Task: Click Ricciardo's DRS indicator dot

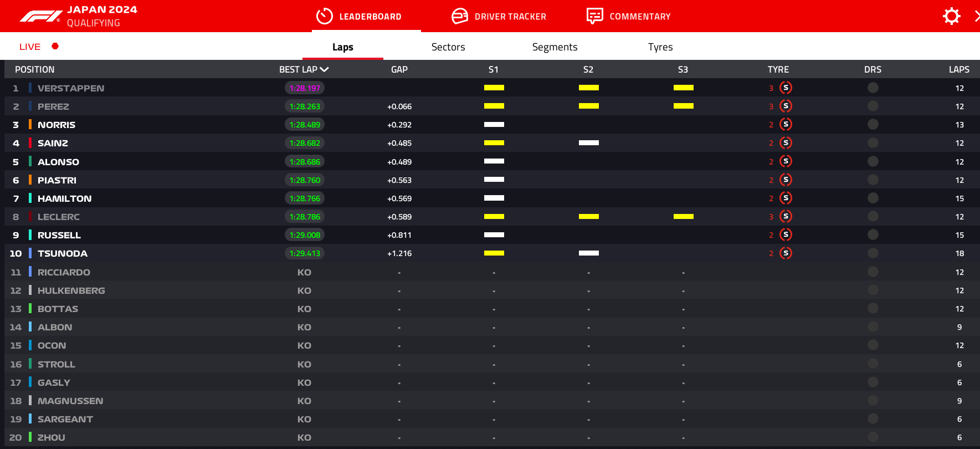Action: click(x=873, y=272)
